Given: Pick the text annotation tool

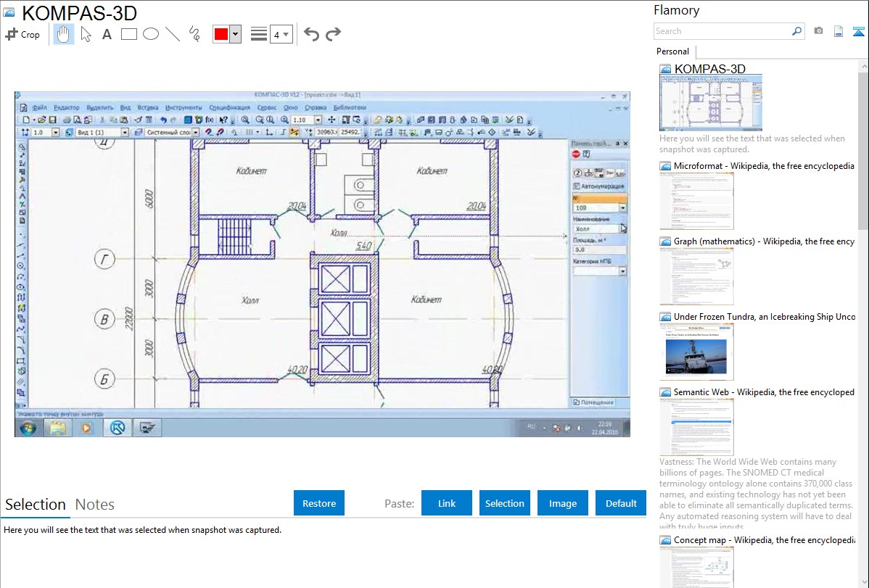Looking at the screenshot, I should pos(107,34).
